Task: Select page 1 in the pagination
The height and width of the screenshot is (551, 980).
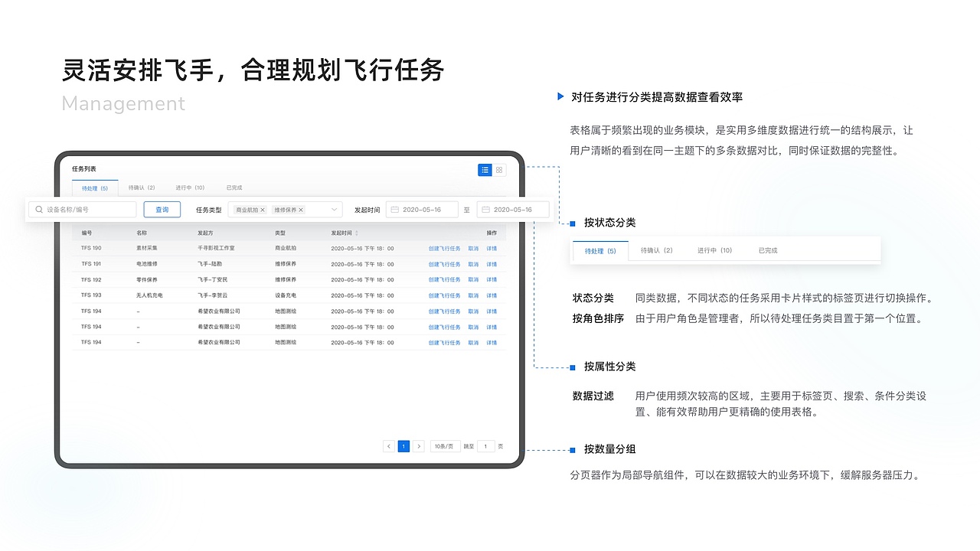Action: coord(403,445)
